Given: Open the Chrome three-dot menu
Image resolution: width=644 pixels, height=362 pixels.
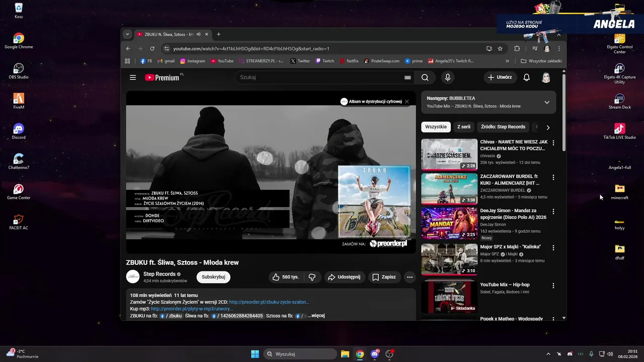Looking at the screenshot, I should 558,49.
